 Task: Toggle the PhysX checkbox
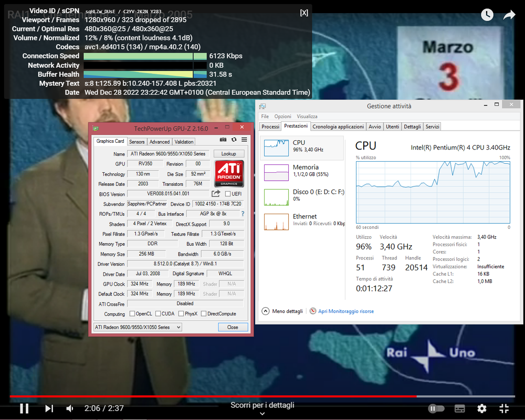coord(181,313)
